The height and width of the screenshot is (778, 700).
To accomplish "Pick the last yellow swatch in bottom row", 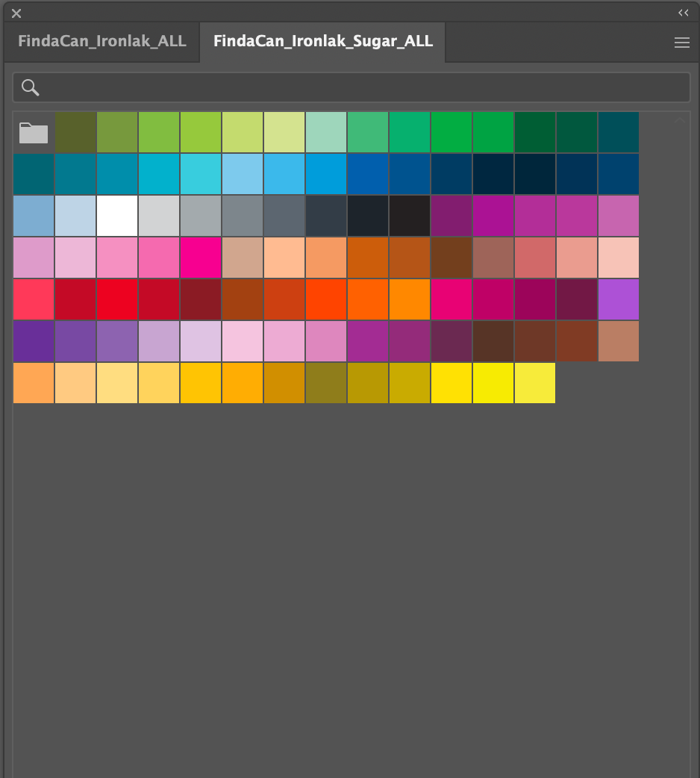I will (x=535, y=384).
